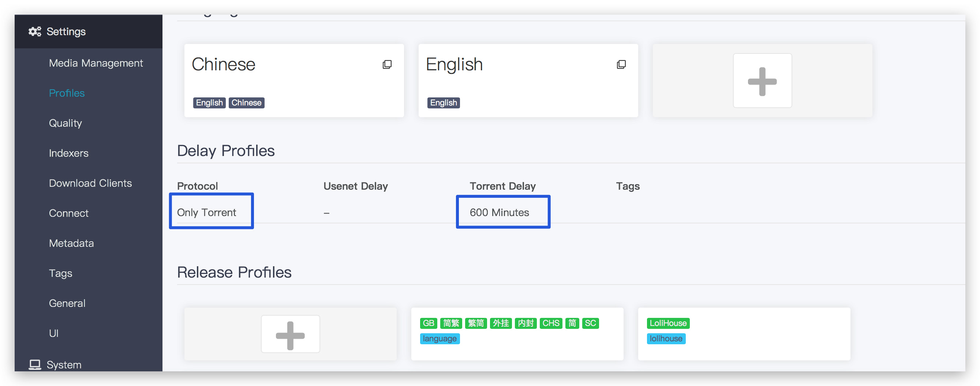Click the Torrent Delay column header

(x=502, y=186)
